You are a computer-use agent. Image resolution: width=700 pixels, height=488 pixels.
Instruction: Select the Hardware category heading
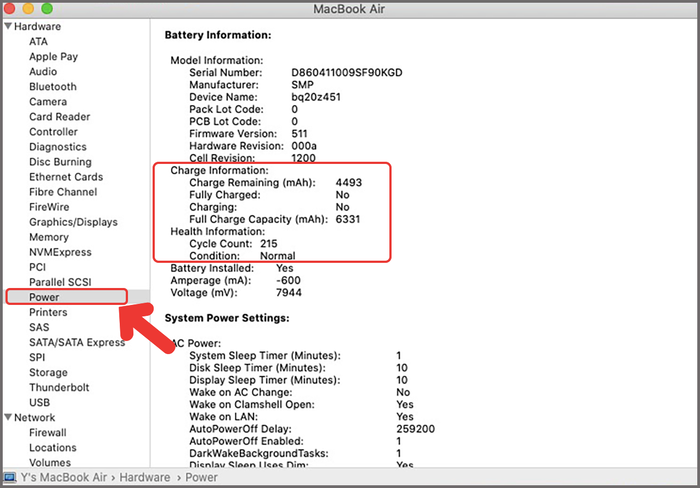(x=38, y=26)
